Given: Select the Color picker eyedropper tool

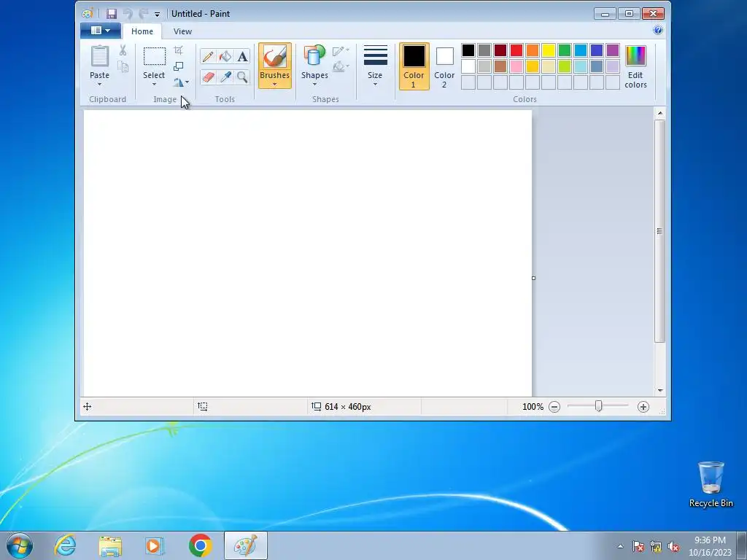Looking at the screenshot, I should click(x=225, y=77).
